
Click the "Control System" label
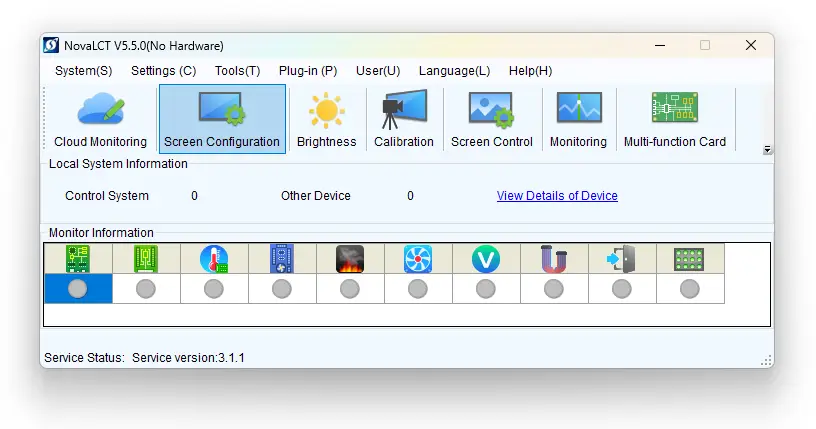107,196
